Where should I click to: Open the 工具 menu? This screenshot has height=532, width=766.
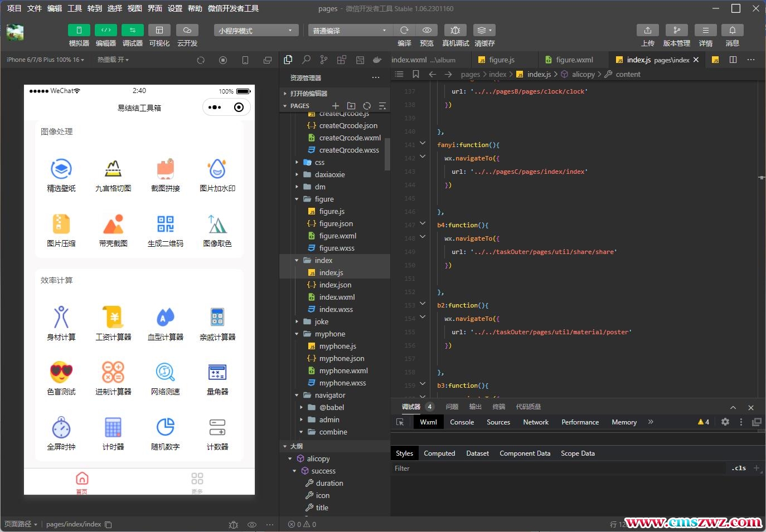point(75,8)
